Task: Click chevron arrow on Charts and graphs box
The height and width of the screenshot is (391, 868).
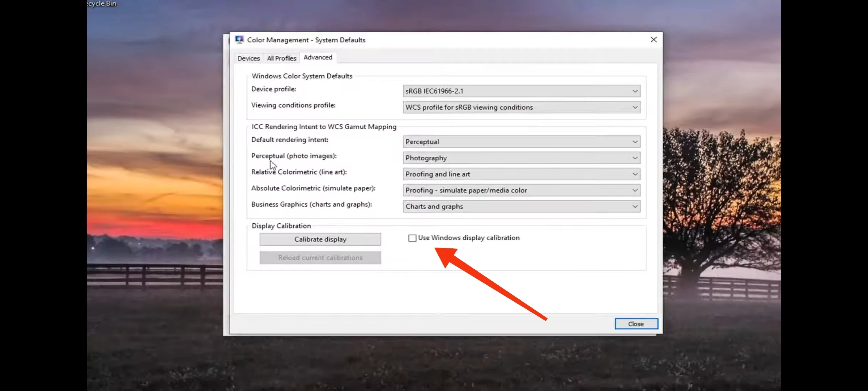Action: click(x=635, y=207)
